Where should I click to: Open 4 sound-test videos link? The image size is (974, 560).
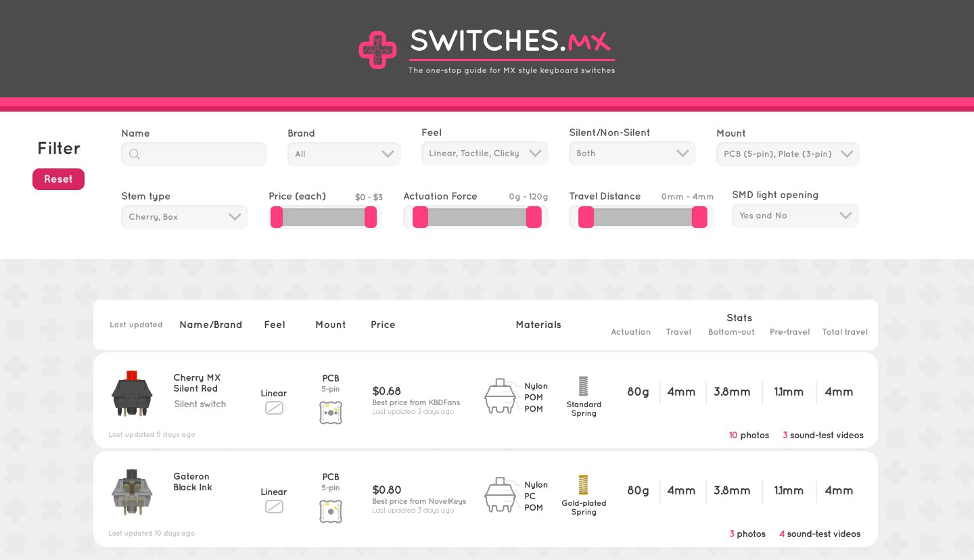(820, 534)
